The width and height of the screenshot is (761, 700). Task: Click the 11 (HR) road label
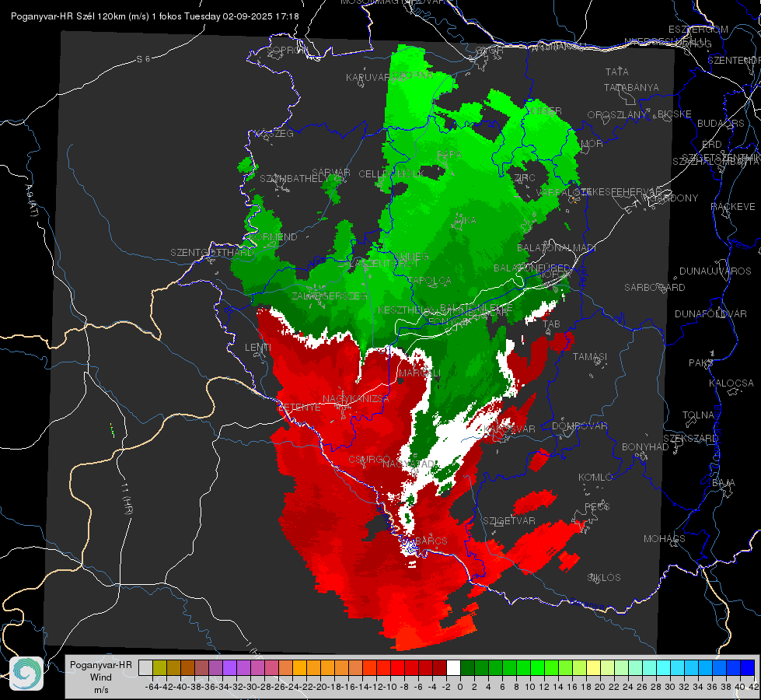[x=126, y=499]
